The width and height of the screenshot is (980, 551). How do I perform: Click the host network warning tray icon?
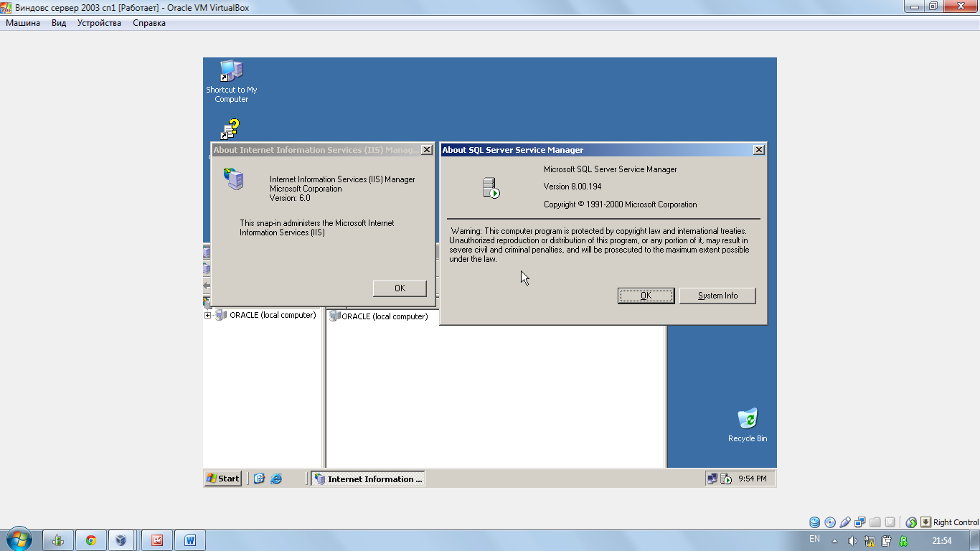click(x=870, y=541)
